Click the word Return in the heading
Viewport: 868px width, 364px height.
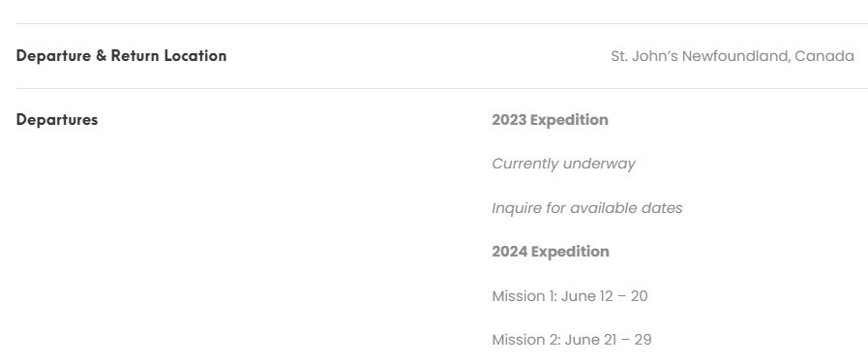135,55
